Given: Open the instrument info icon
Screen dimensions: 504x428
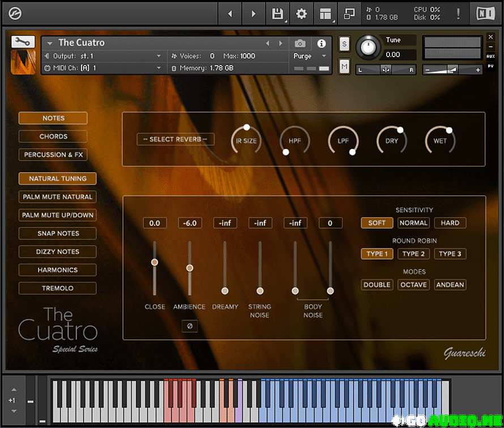Looking at the screenshot, I should pos(321,44).
